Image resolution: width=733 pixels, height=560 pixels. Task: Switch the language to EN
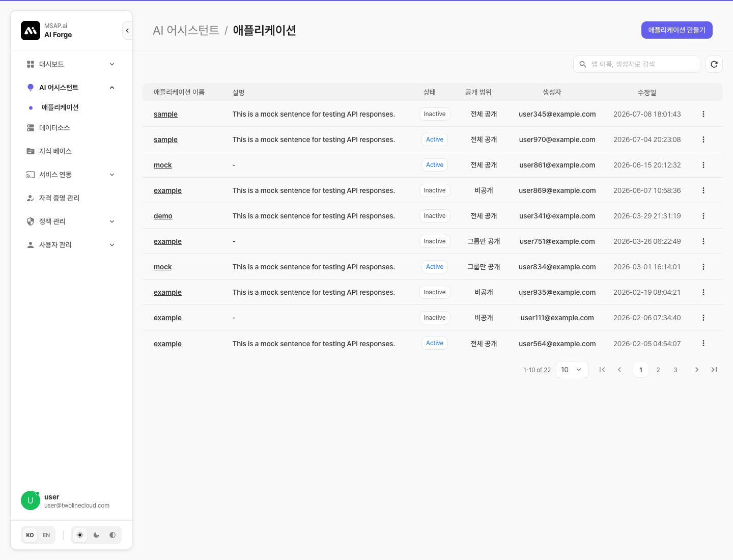(x=46, y=535)
